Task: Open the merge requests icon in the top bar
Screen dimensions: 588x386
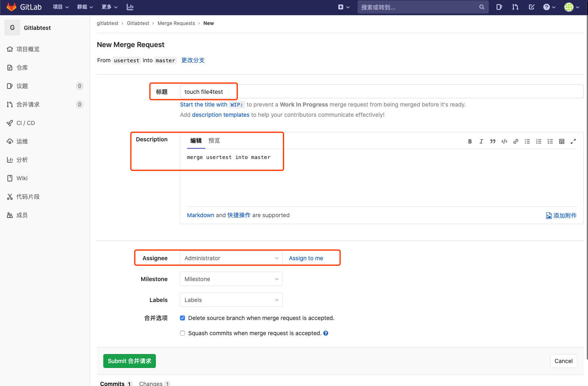Action: [x=515, y=7]
